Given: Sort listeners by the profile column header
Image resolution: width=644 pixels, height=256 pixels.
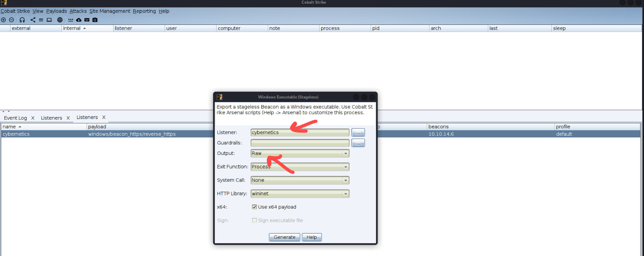Looking at the screenshot, I should tap(597, 127).
